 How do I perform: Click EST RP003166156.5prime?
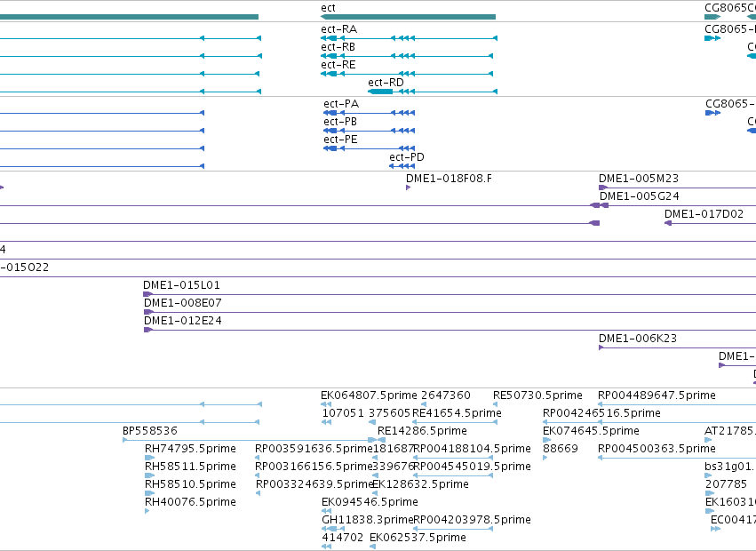314,467
